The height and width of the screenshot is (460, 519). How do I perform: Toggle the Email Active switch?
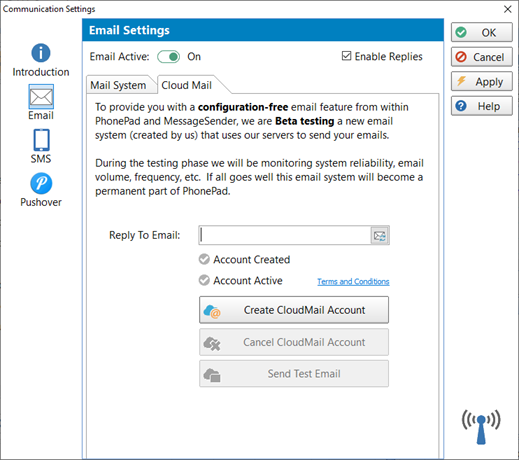169,57
